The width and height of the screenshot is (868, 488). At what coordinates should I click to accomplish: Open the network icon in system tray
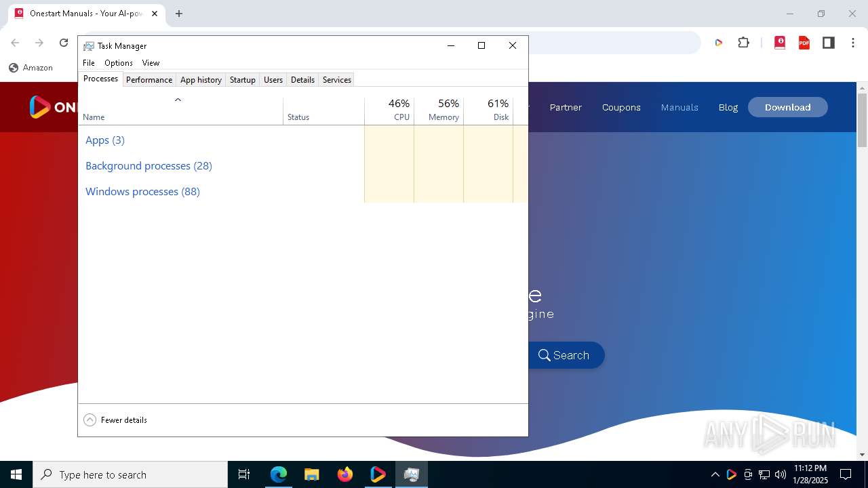coord(764,474)
